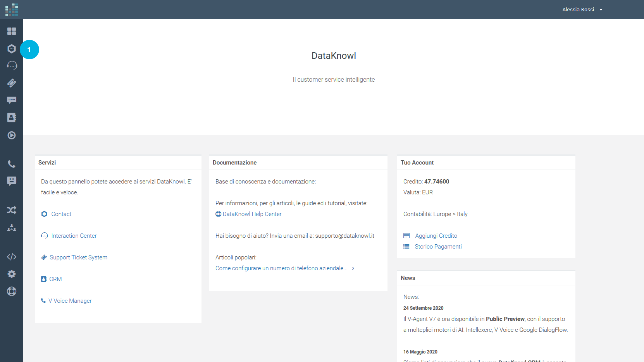Click the Contabilità: Europe > Italy text
644x362 pixels.
pyautogui.click(x=436, y=214)
